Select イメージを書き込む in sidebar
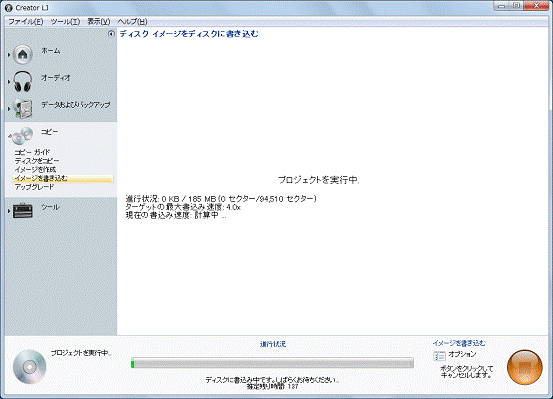The height and width of the screenshot is (399, 553). (x=63, y=179)
